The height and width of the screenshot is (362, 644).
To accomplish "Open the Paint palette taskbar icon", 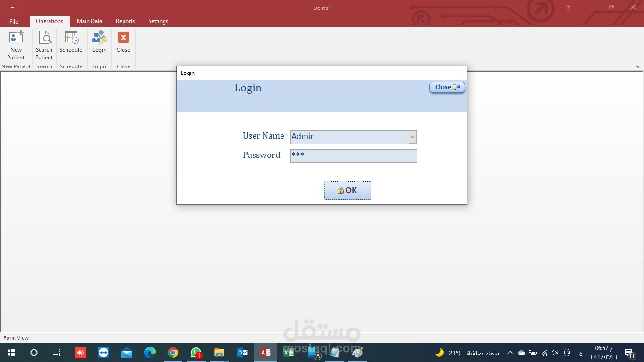I will [357, 353].
